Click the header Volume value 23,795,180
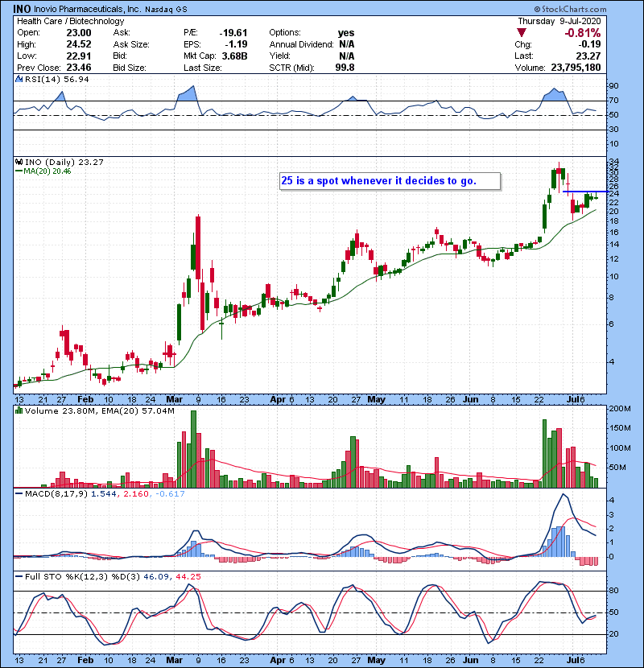Screen dimensions: 644x668 (x=576, y=68)
